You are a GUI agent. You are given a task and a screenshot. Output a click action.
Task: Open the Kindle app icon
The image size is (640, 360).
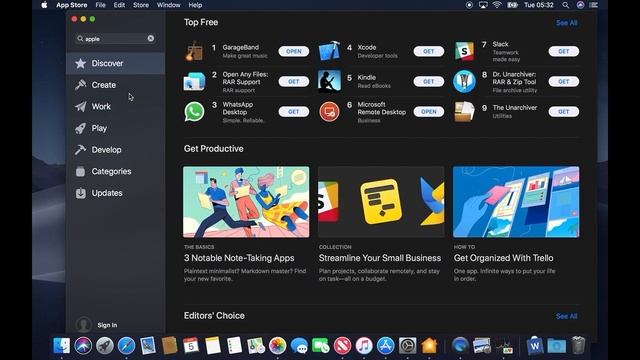tap(329, 82)
